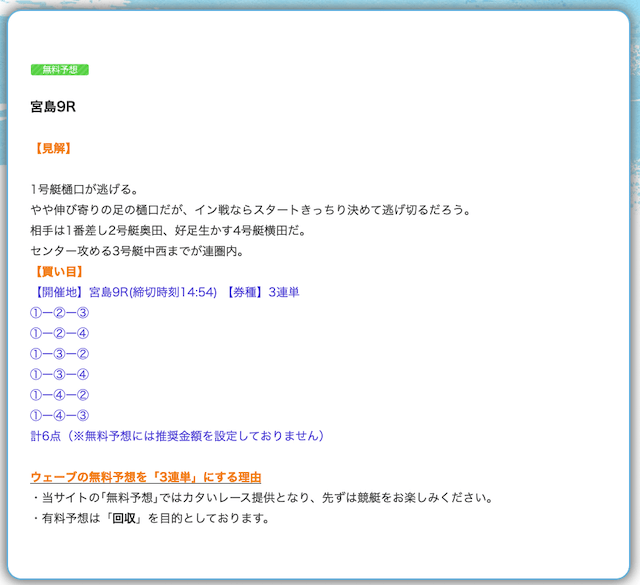
Task: Click the bet combination ①ー④ー②
Action: pyautogui.click(x=60, y=395)
